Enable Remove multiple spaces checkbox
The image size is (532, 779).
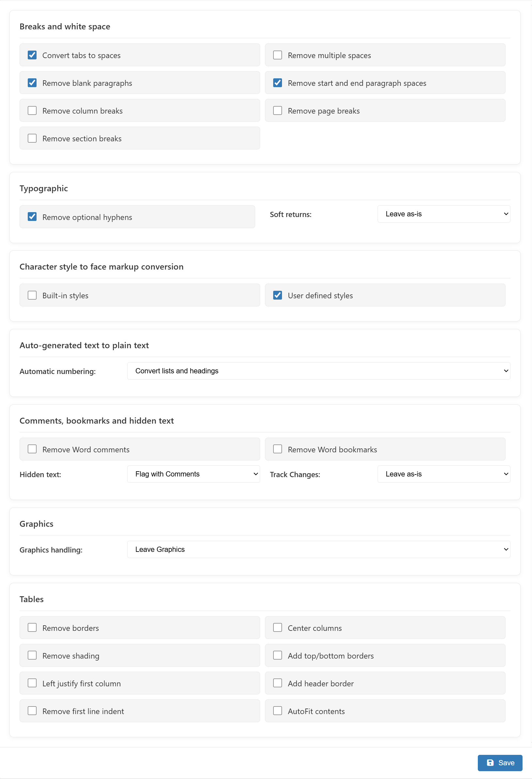pos(277,55)
